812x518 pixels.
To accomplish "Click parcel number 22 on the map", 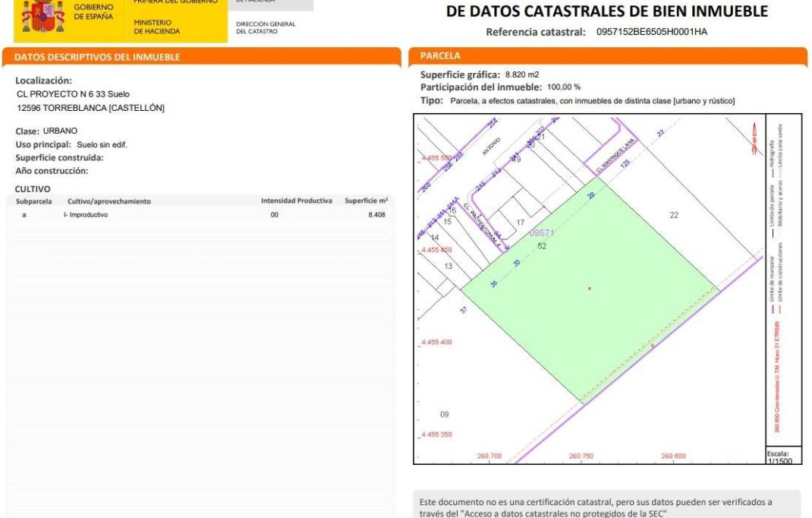I will click(x=674, y=216).
